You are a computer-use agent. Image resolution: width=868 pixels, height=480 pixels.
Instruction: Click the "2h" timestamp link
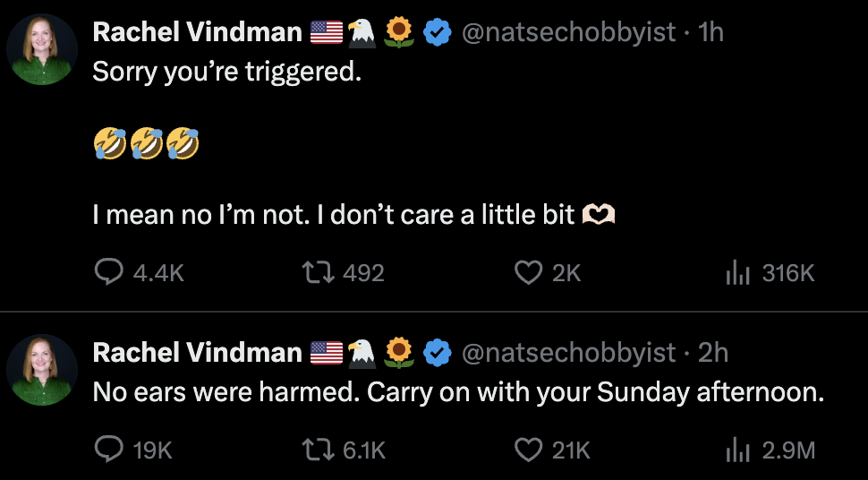tap(712, 354)
